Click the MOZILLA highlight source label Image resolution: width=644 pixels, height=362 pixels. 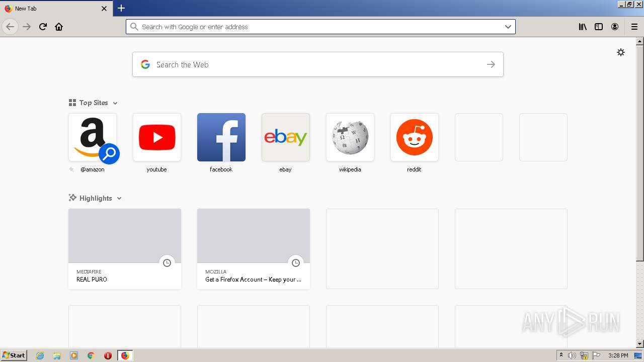(216, 271)
